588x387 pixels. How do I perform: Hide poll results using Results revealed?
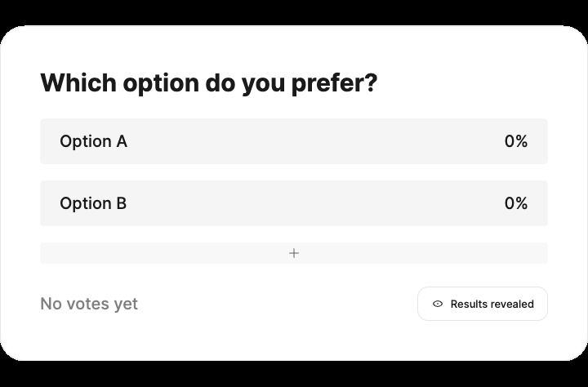tap(482, 304)
